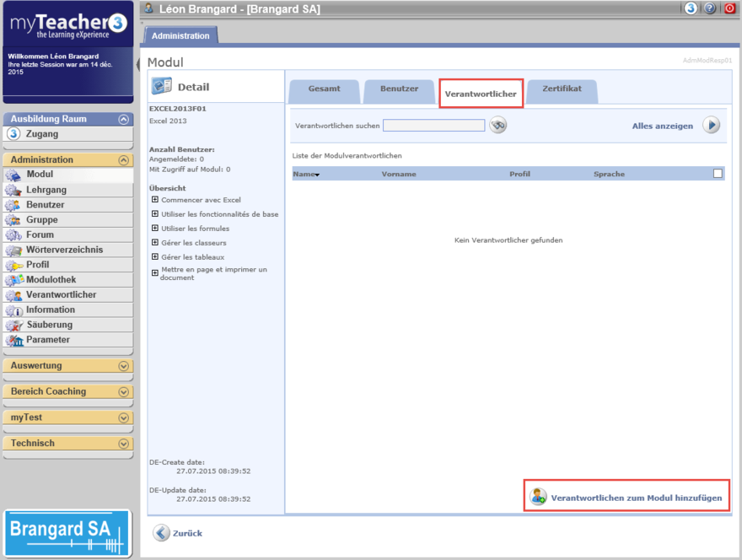742x560 pixels.
Task: Click the Zurück back arrow icon
Action: (x=161, y=533)
